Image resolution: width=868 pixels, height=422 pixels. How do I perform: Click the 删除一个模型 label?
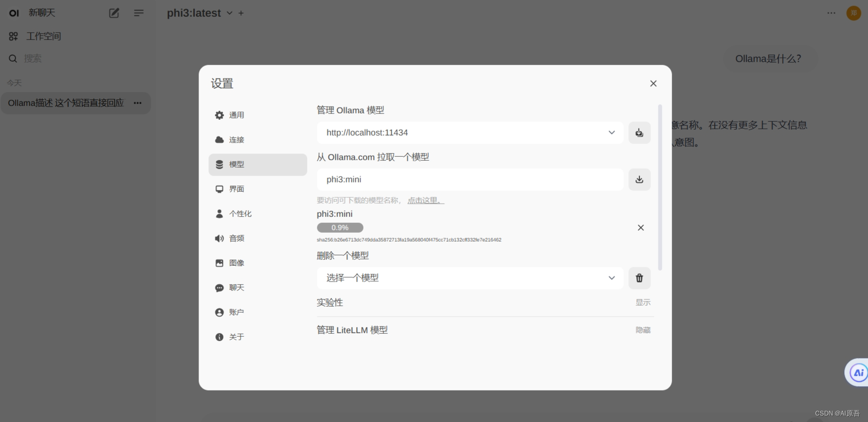[343, 256]
